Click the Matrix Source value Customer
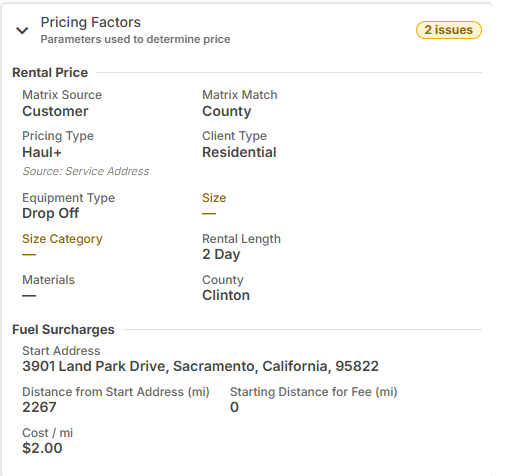520x476 pixels. 55,111
